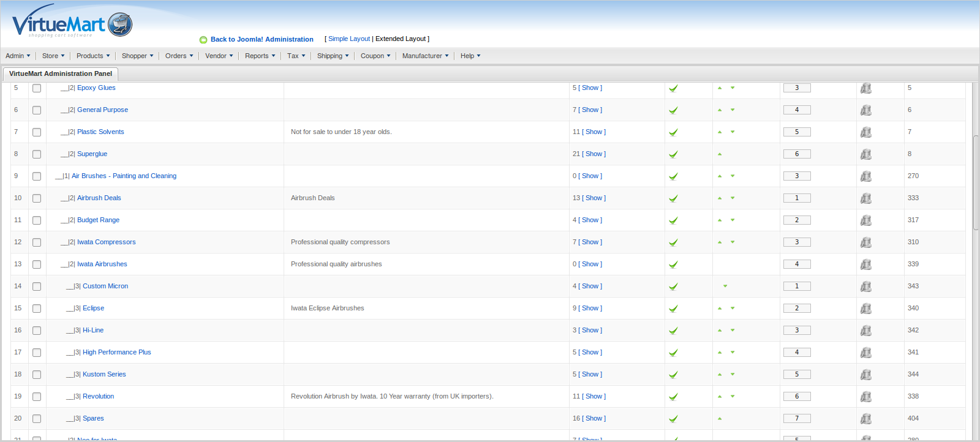980x442 pixels.
Task: Open the High Performance Plus category
Action: pyautogui.click(x=117, y=352)
